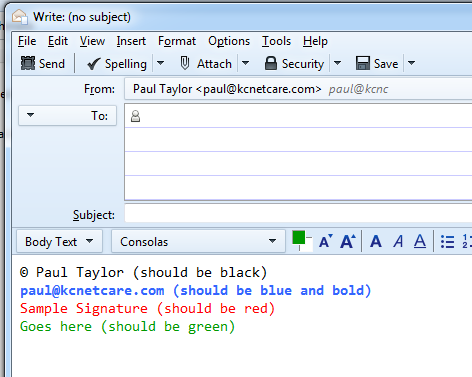
Task: Open the Attach dropdown arrow
Action: pos(245,63)
